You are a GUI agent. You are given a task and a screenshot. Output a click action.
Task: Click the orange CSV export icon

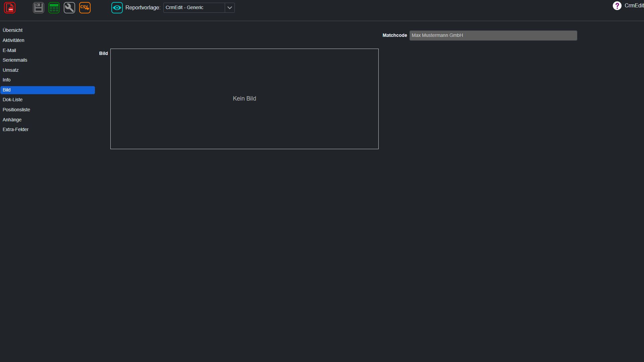tap(85, 8)
